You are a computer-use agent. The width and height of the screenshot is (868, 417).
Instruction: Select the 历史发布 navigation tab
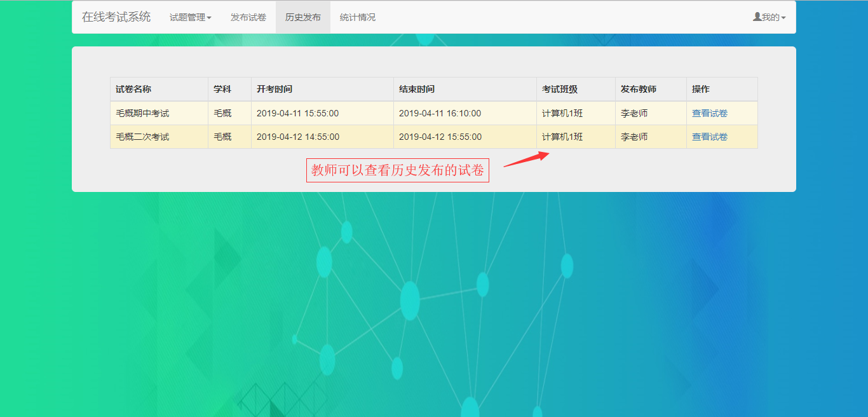click(303, 17)
